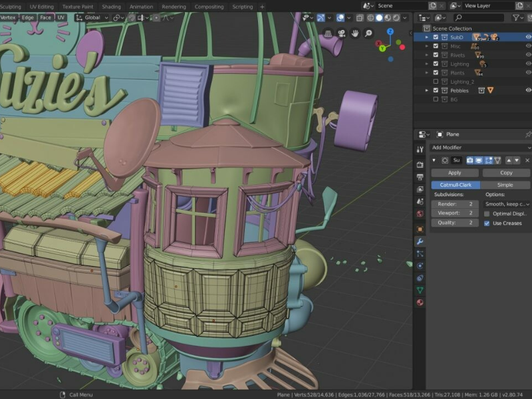Click the camera view icon in viewport
This screenshot has height=399, width=532.
[342, 33]
